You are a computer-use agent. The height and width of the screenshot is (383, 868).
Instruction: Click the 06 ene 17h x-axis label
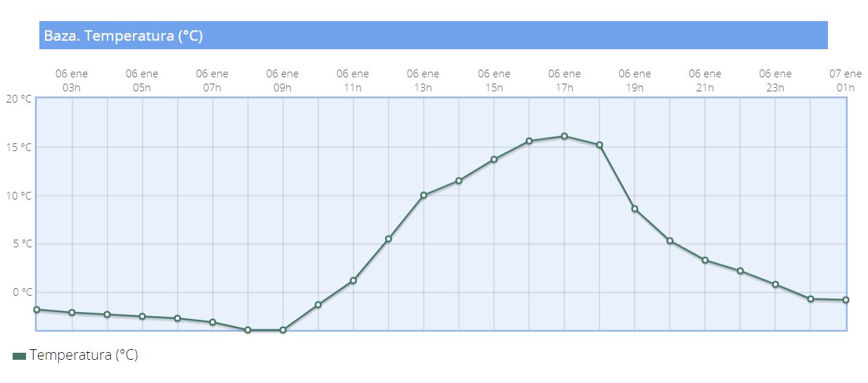pyautogui.click(x=564, y=81)
